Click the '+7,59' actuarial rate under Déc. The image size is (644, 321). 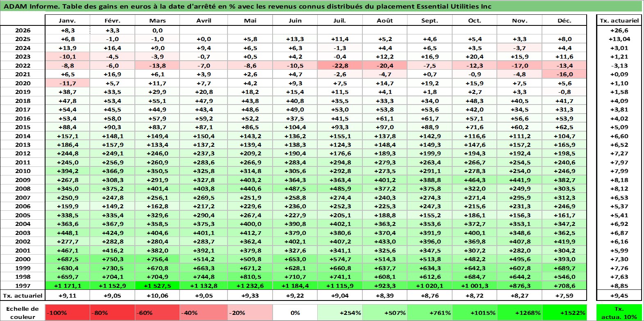tap(564, 295)
